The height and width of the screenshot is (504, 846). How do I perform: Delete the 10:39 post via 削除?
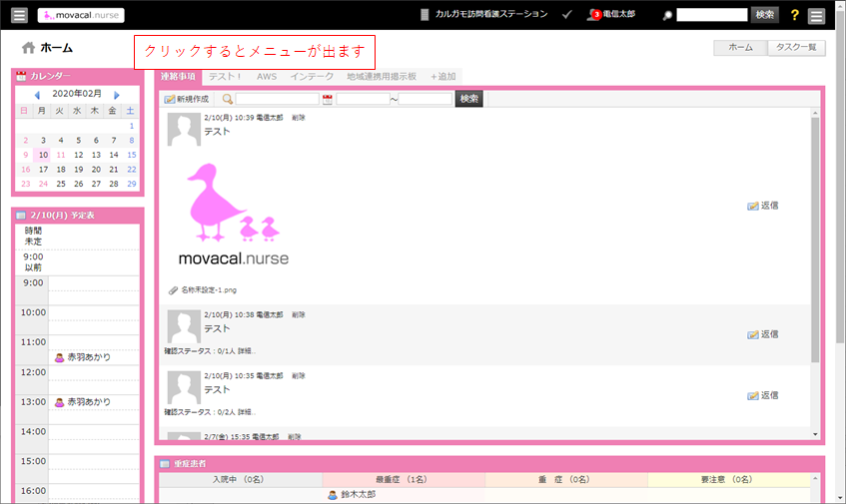tap(299, 118)
